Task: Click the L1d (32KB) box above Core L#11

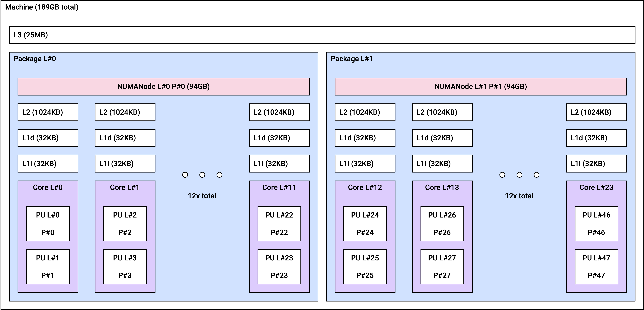Action: click(x=279, y=138)
